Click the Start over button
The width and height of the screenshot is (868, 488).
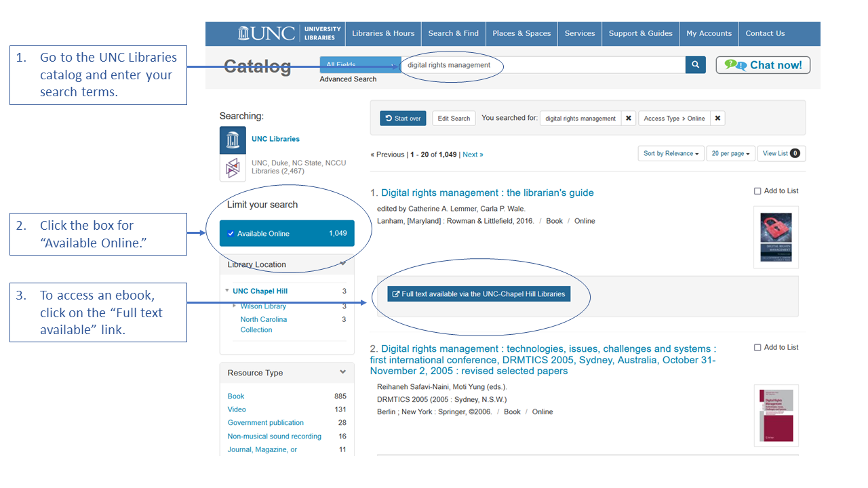pyautogui.click(x=403, y=118)
